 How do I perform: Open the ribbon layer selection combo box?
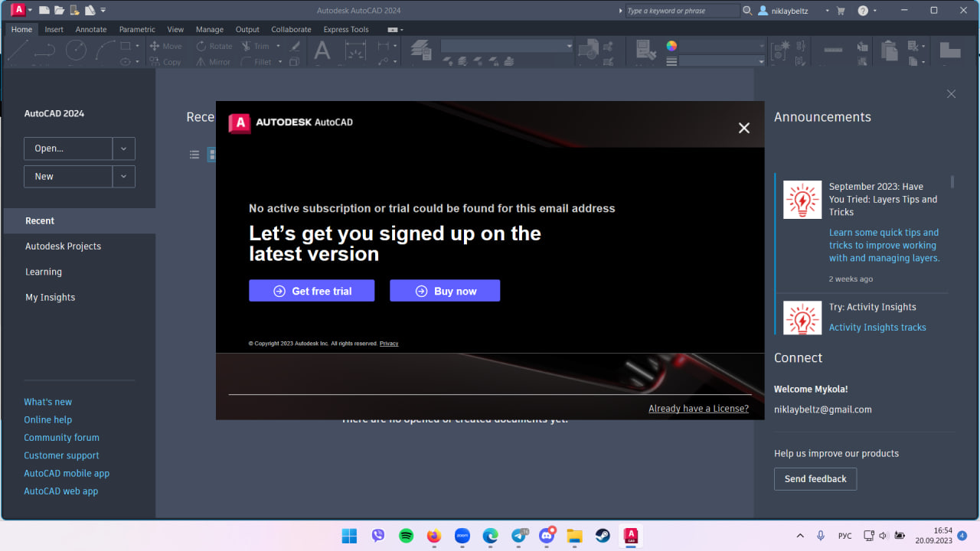[x=507, y=46]
